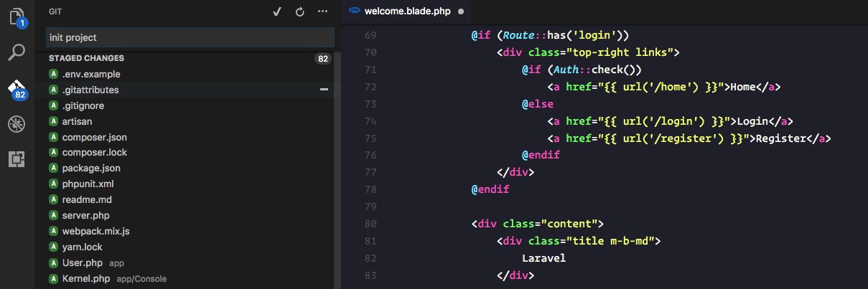
Task: Click the Auth::check() expression
Action: [595, 70]
